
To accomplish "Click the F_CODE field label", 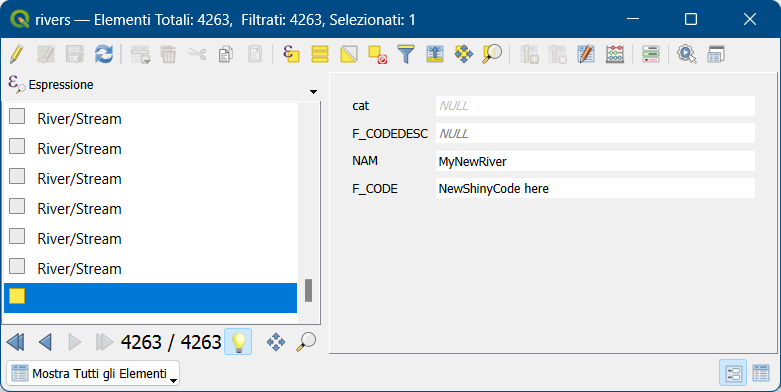I will [375, 189].
